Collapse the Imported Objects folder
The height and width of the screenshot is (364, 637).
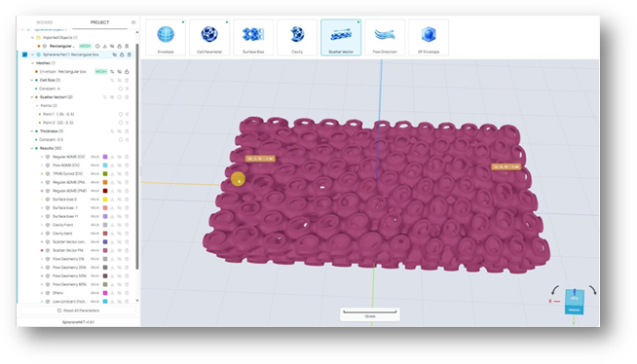32,37
